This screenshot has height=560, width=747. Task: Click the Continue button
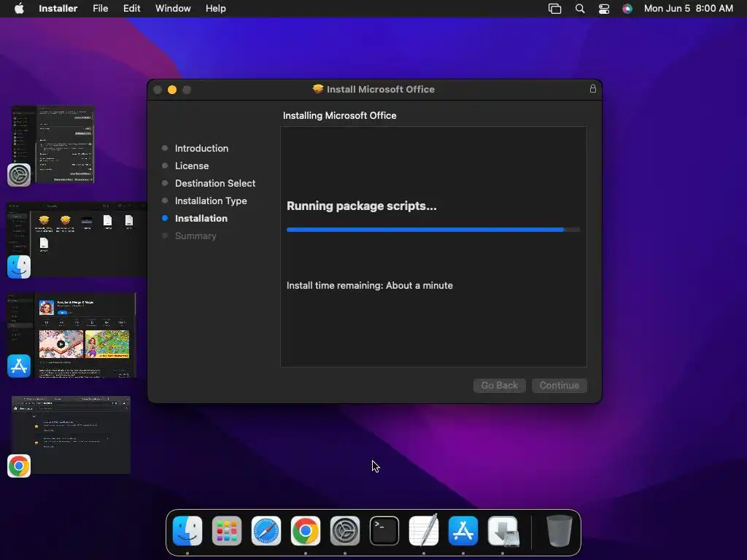click(x=560, y=385)
